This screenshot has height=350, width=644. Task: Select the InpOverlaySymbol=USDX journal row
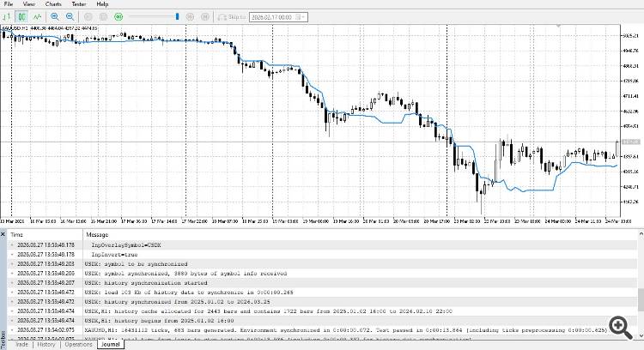click(x=322, y=245)
